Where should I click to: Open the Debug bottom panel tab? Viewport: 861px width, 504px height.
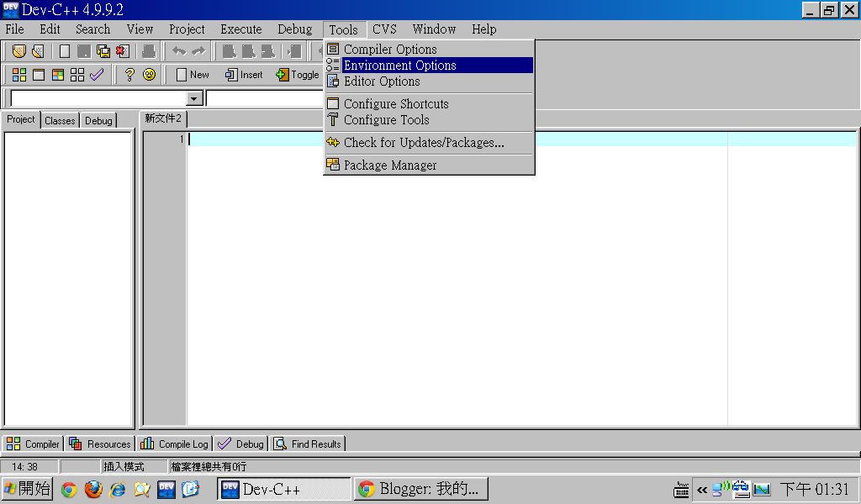(x=241, y=444)
